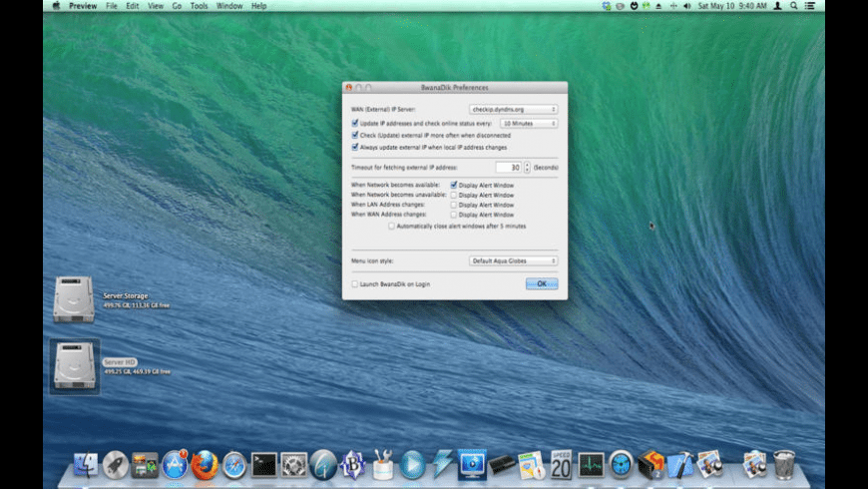Click the timeout seconds input field
Screen dimensions: 868x489
pyautogui.click(x=510, y=168)
